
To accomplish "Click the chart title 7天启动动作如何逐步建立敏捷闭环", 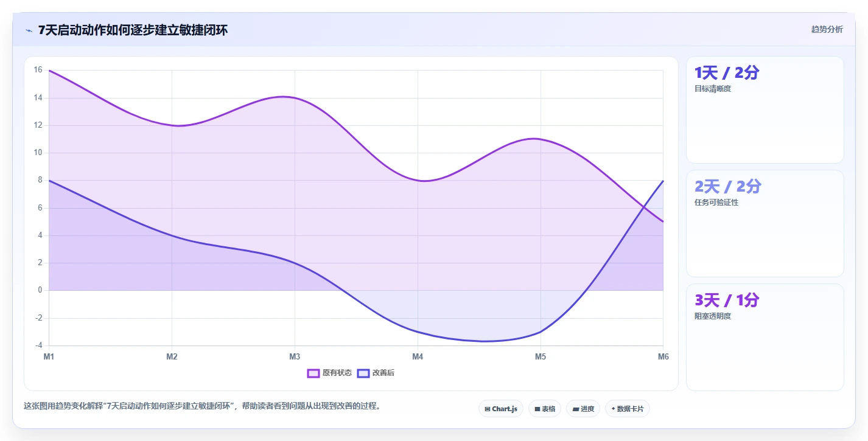I will click(133, 30).
